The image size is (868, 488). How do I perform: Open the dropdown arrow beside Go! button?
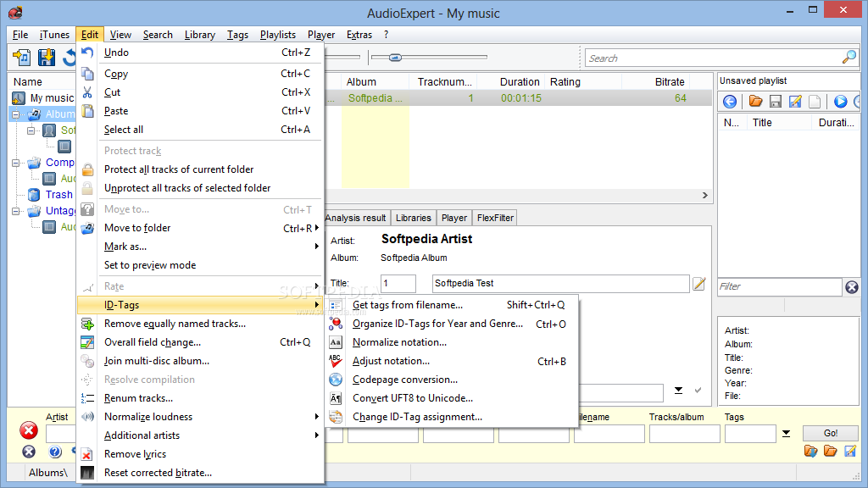tap(786, 434)
